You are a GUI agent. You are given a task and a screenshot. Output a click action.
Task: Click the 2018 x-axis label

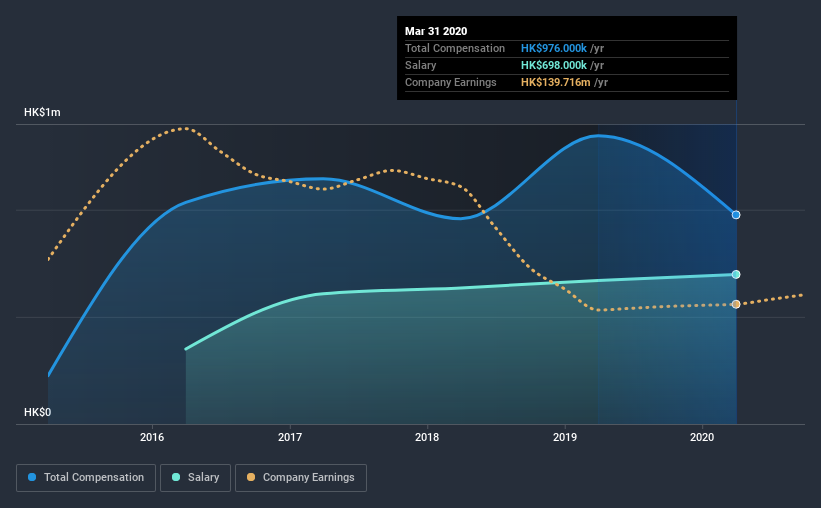427,437
